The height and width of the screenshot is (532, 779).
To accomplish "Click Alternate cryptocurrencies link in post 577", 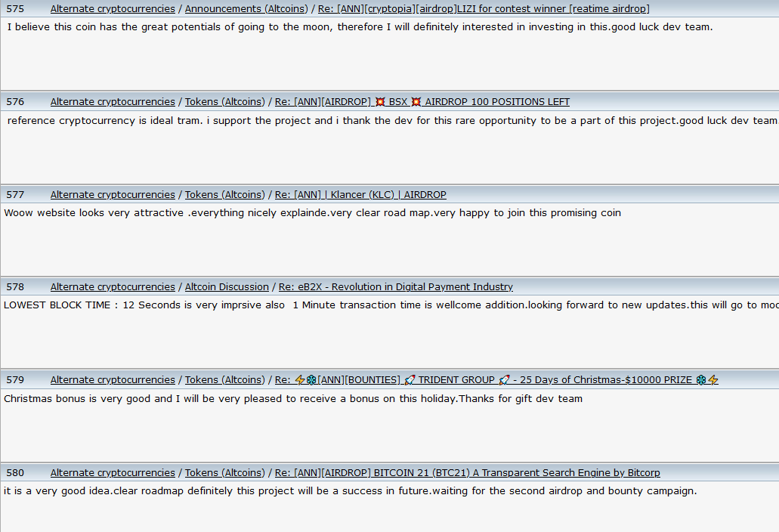I will coord(113,195).
